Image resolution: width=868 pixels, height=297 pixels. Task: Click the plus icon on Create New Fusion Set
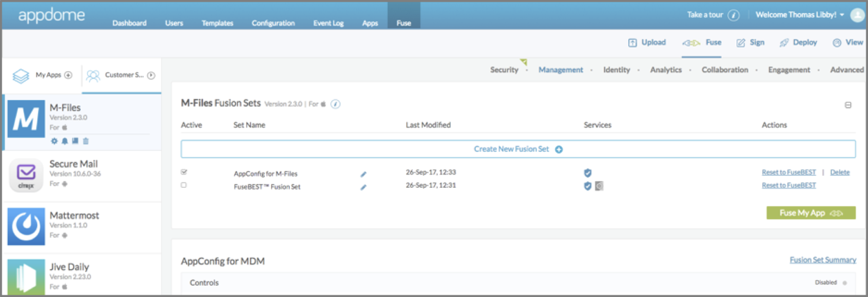click(x=559, y=149)
